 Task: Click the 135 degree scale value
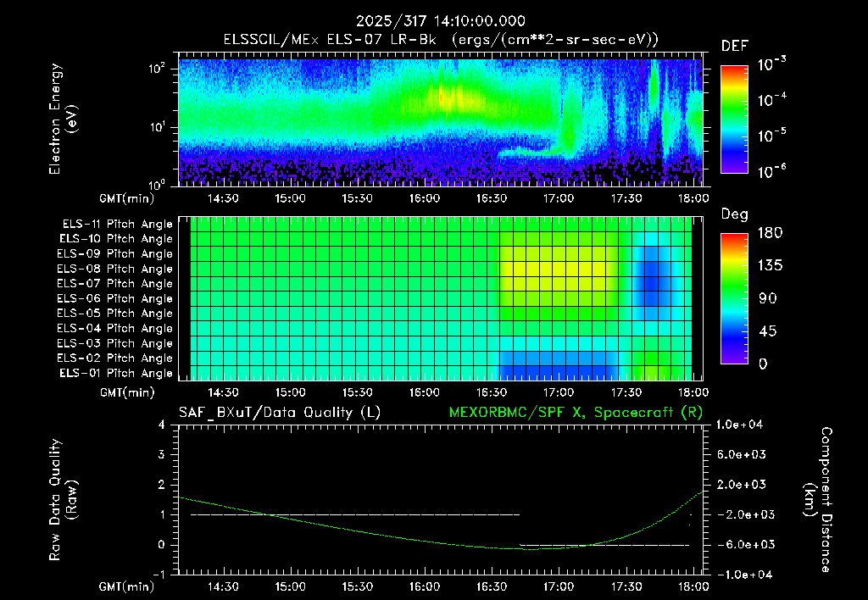click(x=771, y=265)
